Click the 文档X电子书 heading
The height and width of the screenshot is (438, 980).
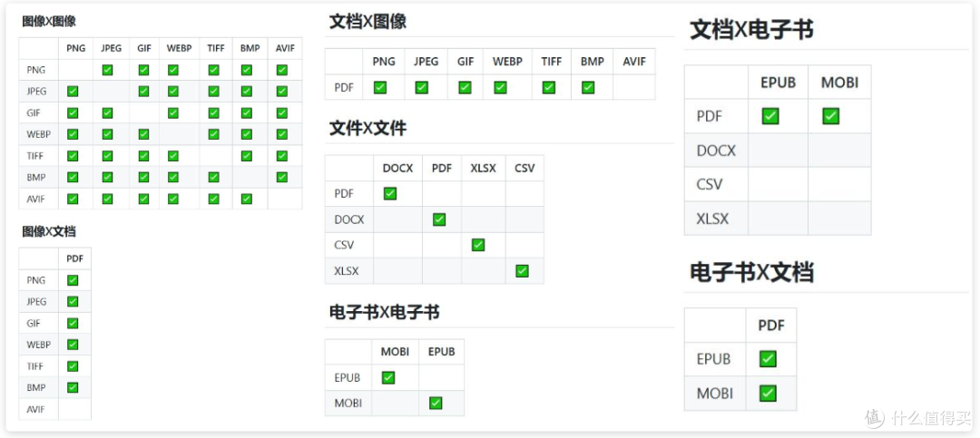[752, 30]
